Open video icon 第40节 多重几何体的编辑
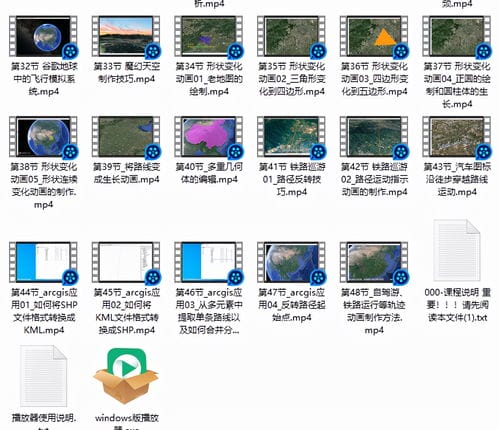Screen dimensions: 499x430 [x=209, y=137]
